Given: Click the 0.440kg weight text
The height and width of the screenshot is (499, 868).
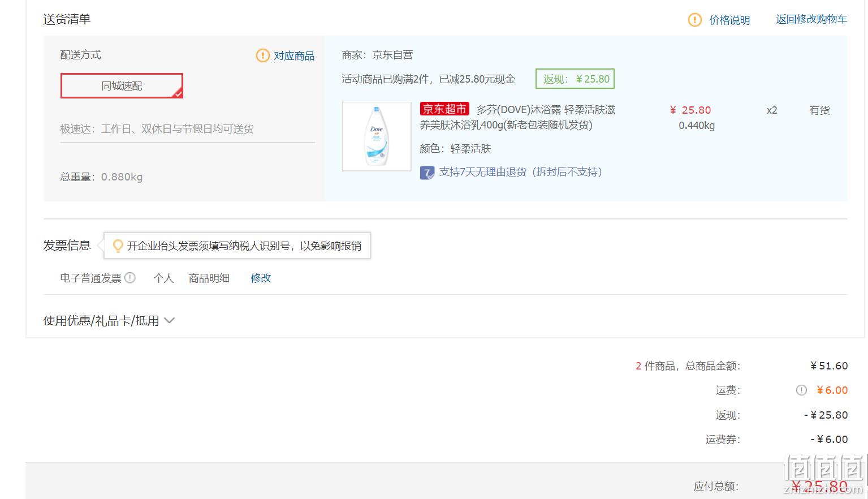Looking at the screenshot, I should (697, 126).
